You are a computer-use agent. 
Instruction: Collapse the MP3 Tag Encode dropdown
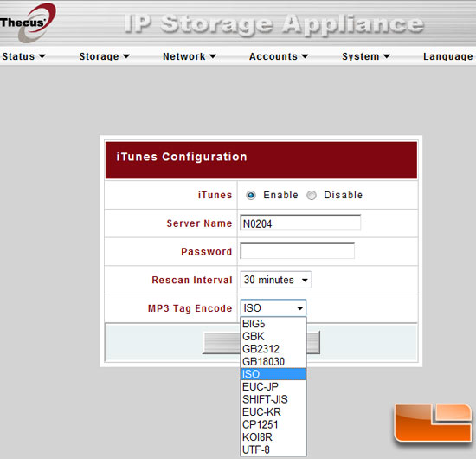273,308
